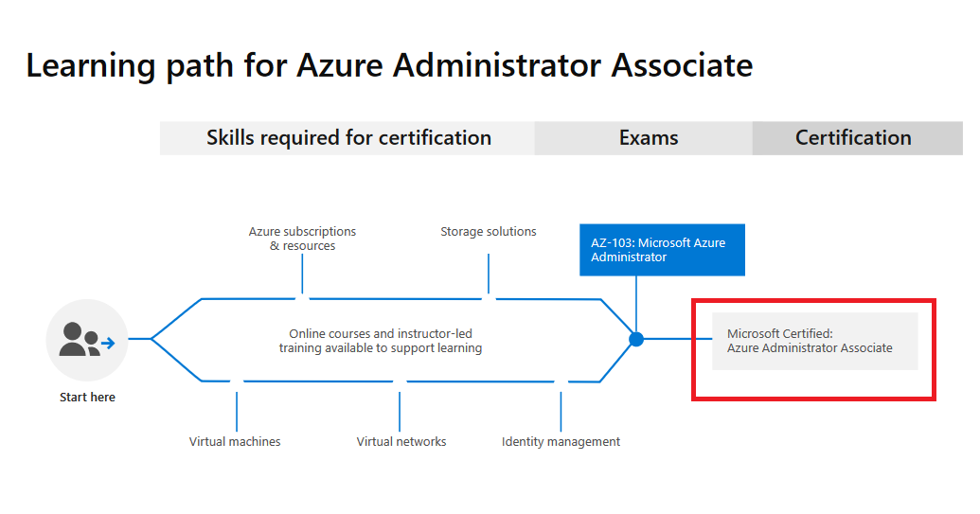This screenshot has width=980, height=514.
Task: Click the Online courses and instructor-led training text
Action: [x=381, y=341]
